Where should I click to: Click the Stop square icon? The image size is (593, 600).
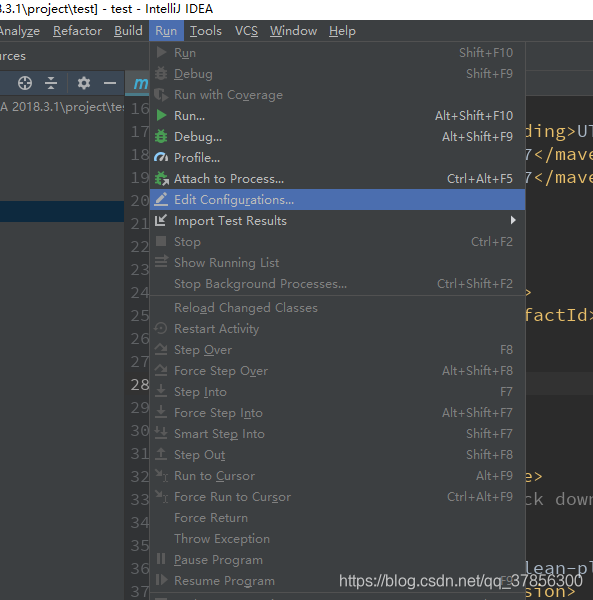click(161, 241)
